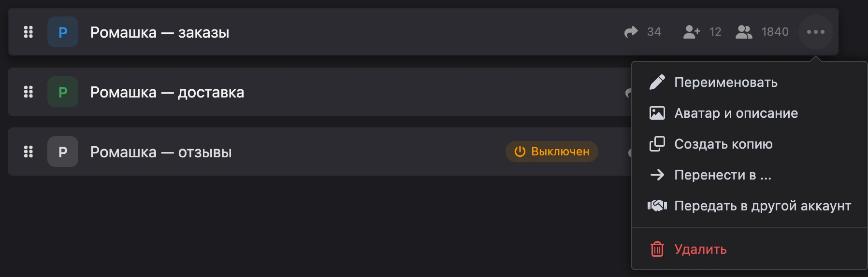
Task: Click the users group icon showing 1840
Action: pyautogui.click(x=744, y=32)
